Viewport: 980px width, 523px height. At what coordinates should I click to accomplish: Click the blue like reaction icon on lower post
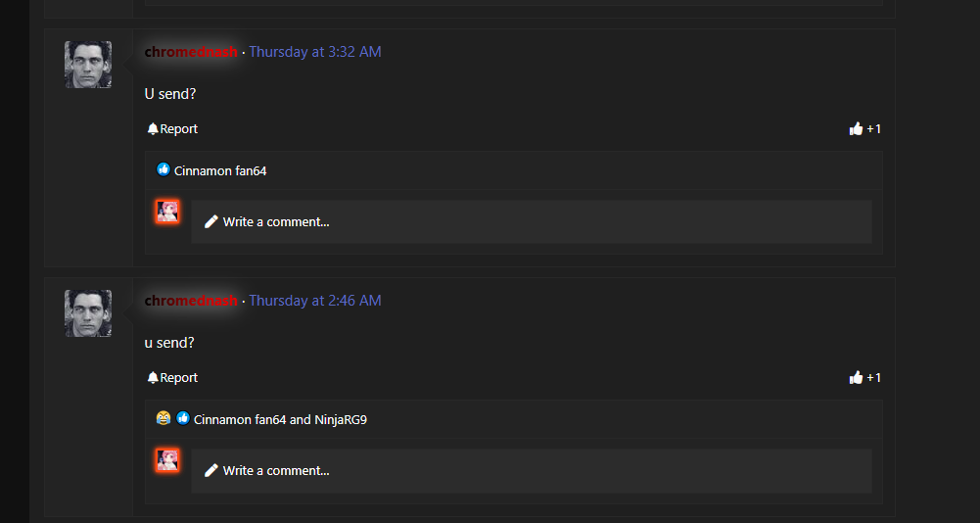(182, 418)
